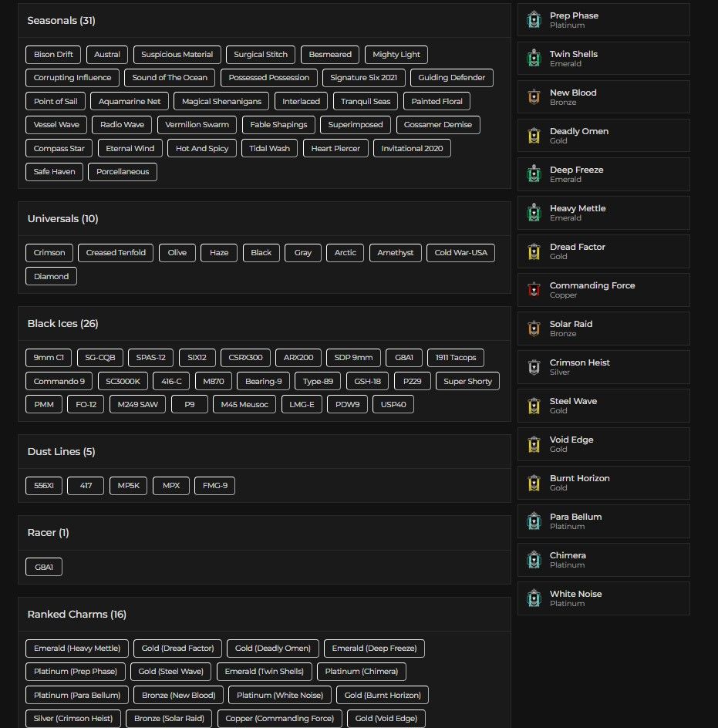718x728 pixels.
Task: Click the Emerald (Heavy Mettle) charm tag
Action: pos(77,649)
